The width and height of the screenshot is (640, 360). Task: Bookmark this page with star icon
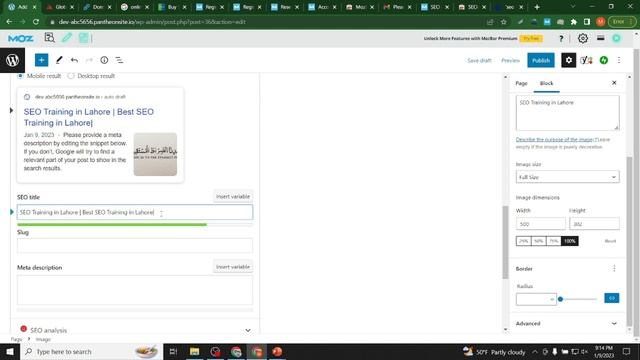coord(504,22)
